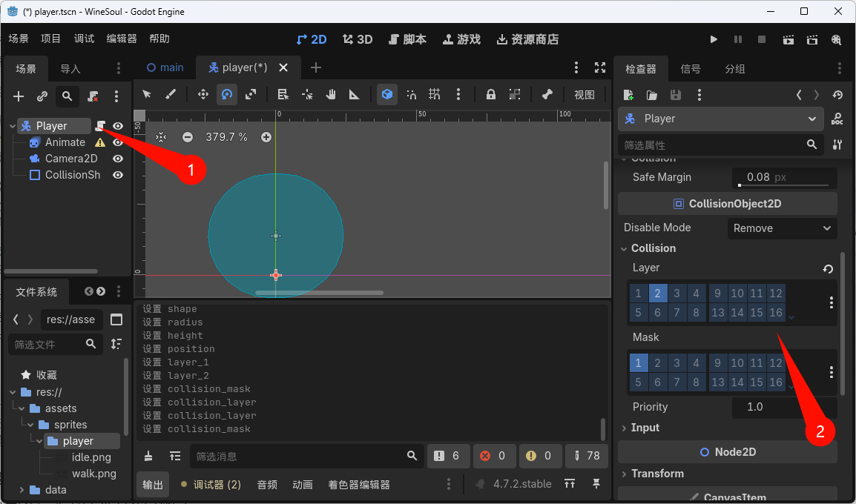Enable collision Mask bit 2
The height and width of the screenshot is (504, 856).
(x=657, y=362)
